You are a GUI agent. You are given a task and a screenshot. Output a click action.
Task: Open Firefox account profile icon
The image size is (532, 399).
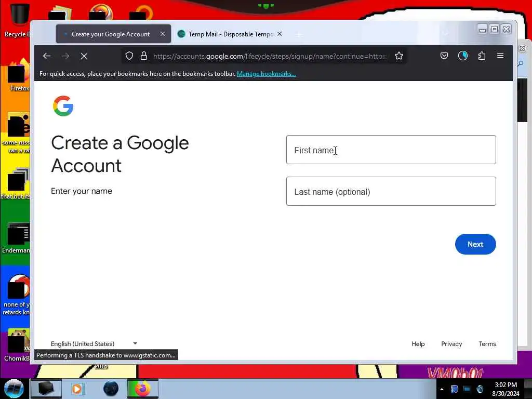pos(463,56)
